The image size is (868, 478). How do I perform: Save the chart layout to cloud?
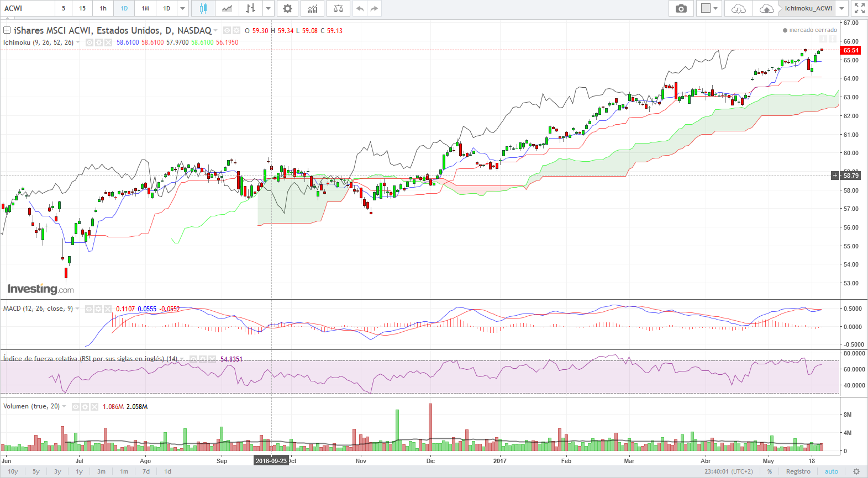766,8
